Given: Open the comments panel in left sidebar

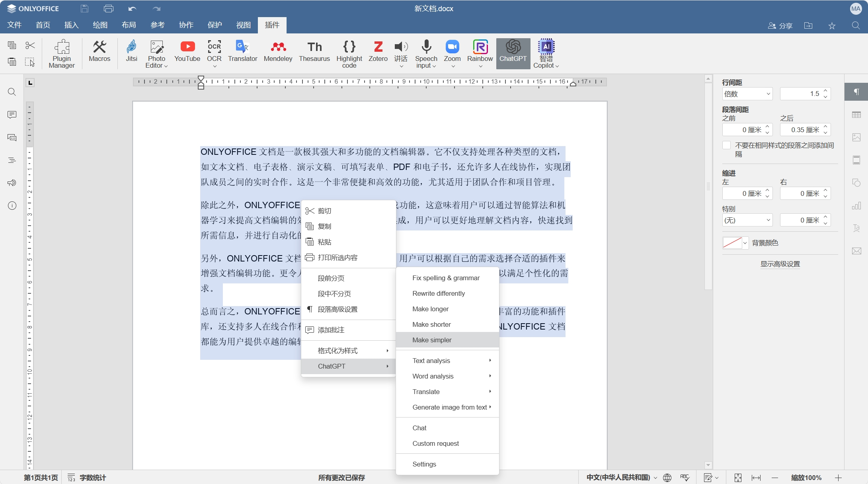Looking at the screenshot, I should (12, 115).
